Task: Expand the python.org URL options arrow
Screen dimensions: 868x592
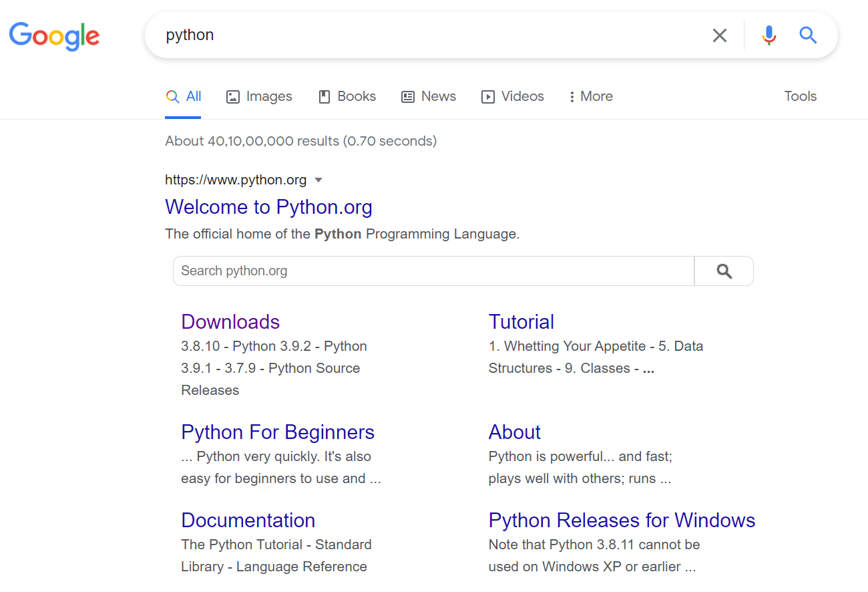Action: tap(318, 180)
